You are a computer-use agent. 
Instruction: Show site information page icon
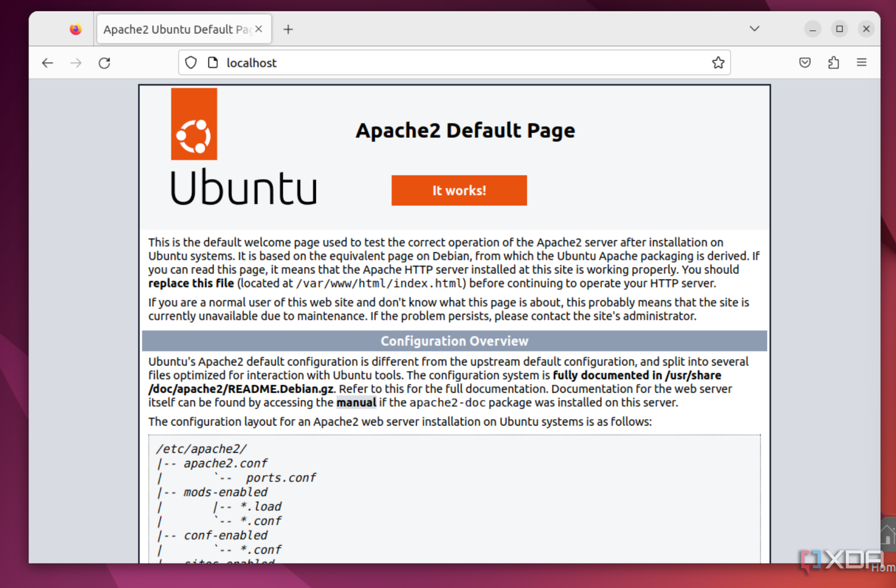[213, 63]
